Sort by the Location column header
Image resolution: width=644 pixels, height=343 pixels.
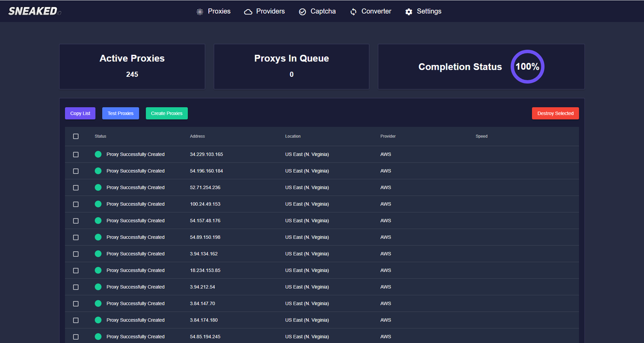coord(293,136)
